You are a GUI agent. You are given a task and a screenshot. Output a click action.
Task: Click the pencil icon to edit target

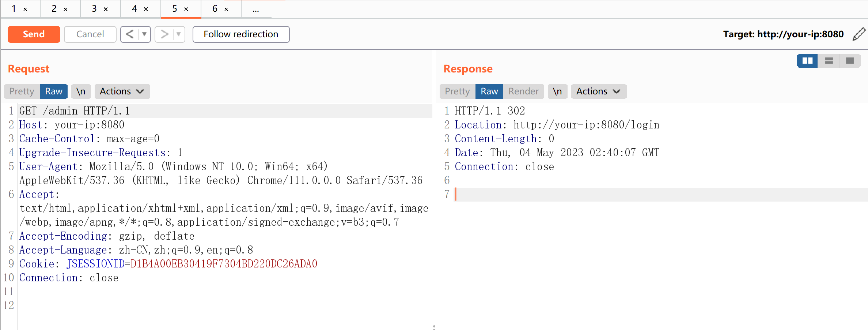pos(859,34)
